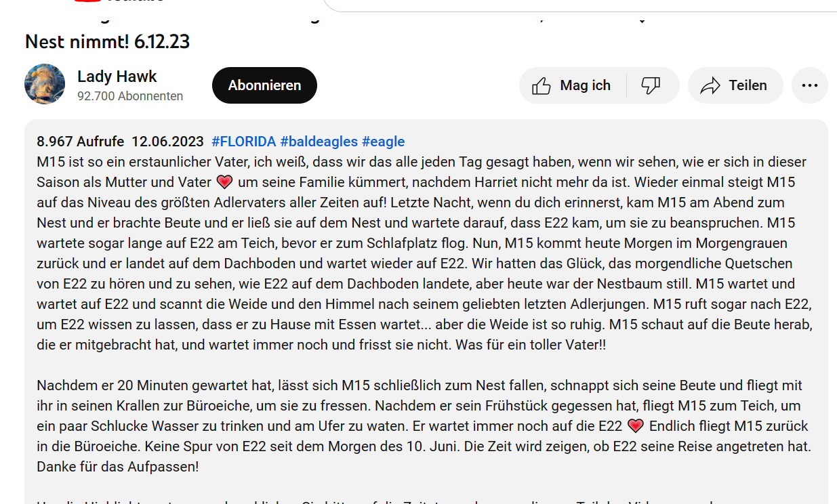
Task: Open the three-dot more actions menu
Action: [x=810, y=85]
